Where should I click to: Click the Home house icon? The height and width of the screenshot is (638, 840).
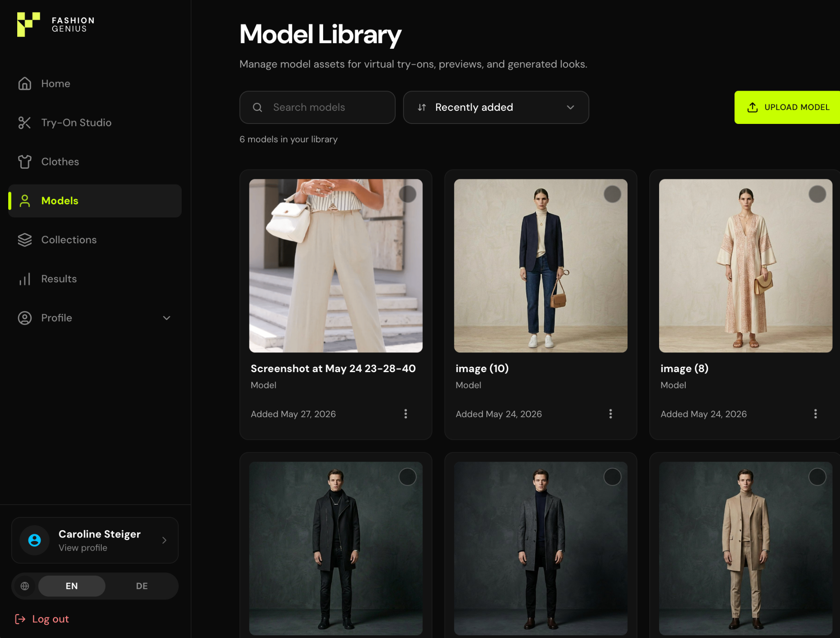[x=25, y=84]
